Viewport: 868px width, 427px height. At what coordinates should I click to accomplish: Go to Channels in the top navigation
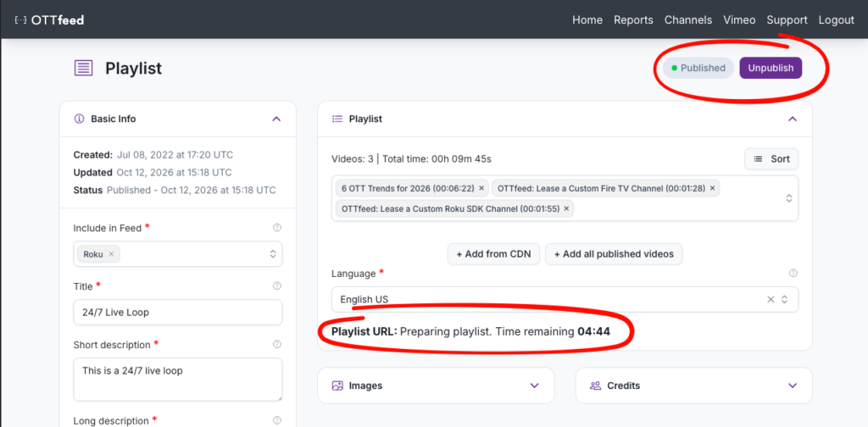pos(688,20)
